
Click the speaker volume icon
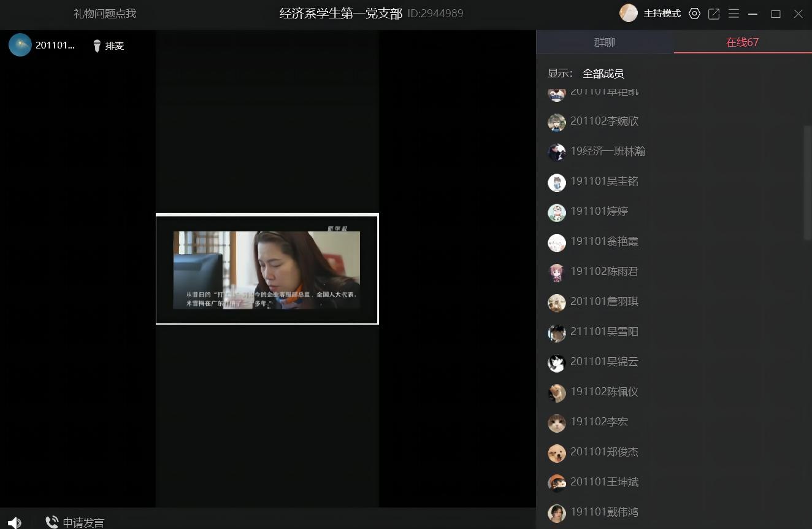tap(15, 522)
